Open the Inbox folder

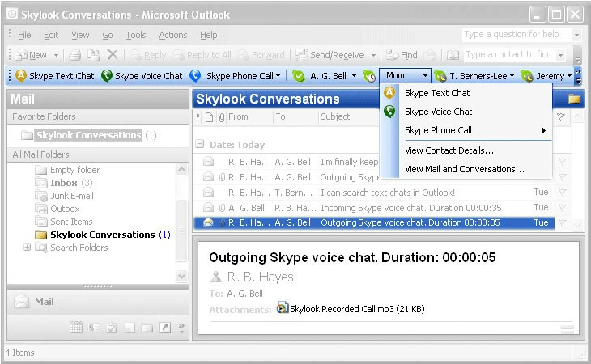[x=63, y=183]
